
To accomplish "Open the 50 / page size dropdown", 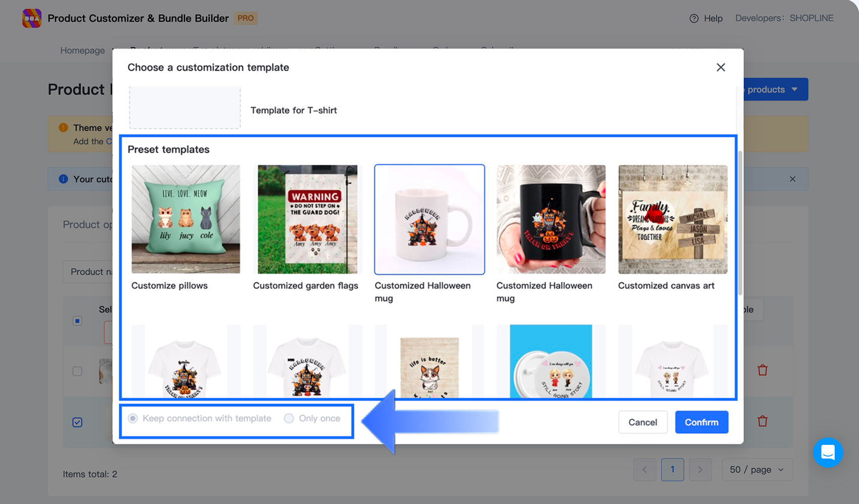I will (757, 470).
